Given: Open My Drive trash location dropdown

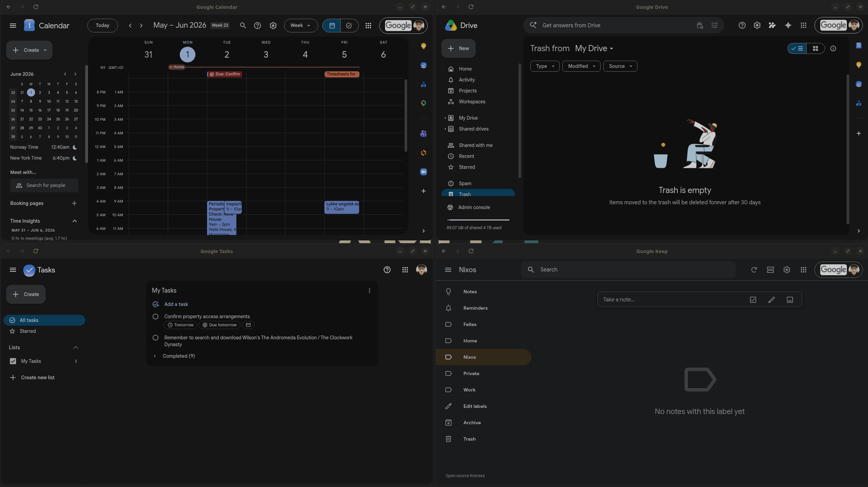Looking at the screenshot, I should click(594, 48).
